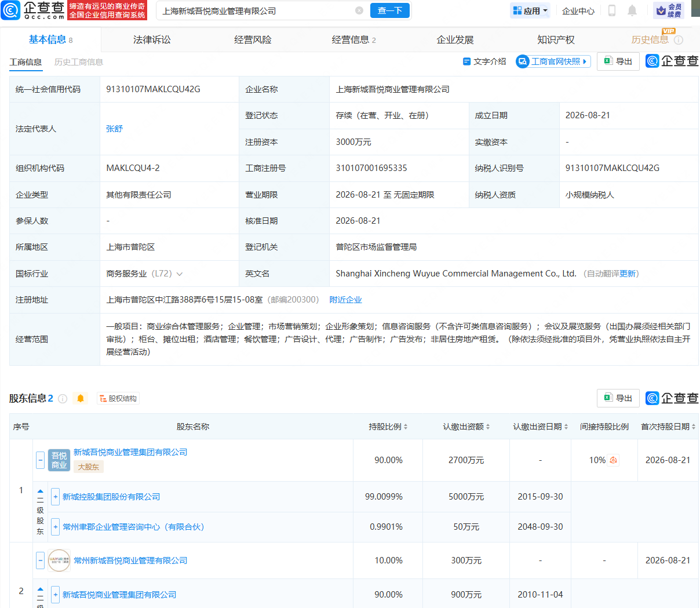Viewport: 700px width, 608px height.
Task: Go to the 企业发展 tab
Action: click(x=455, y=40)
